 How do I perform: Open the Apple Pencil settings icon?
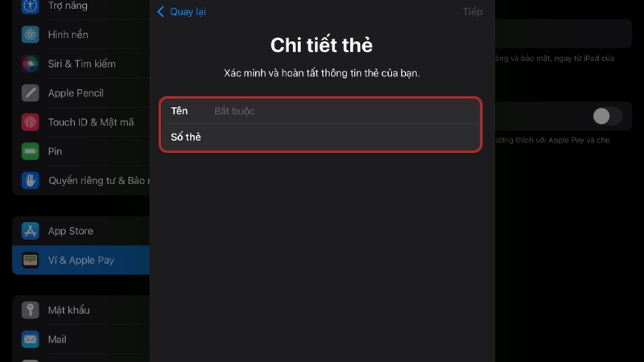point(30,93)
